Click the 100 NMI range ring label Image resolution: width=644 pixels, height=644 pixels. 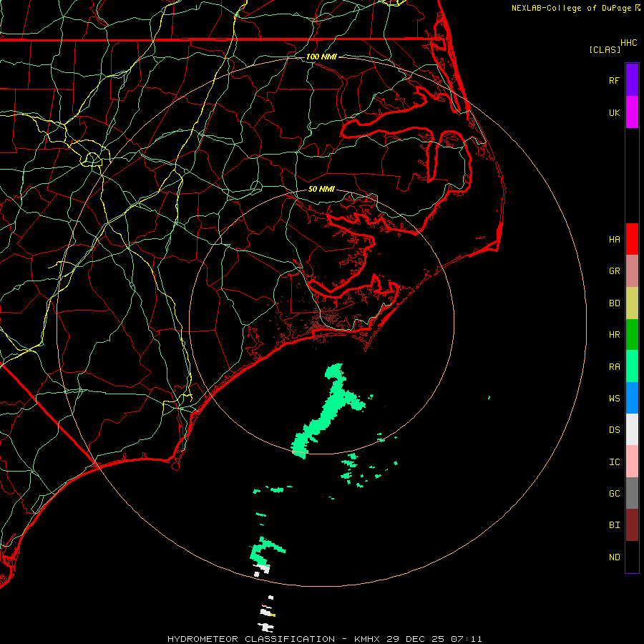[321, 57]
